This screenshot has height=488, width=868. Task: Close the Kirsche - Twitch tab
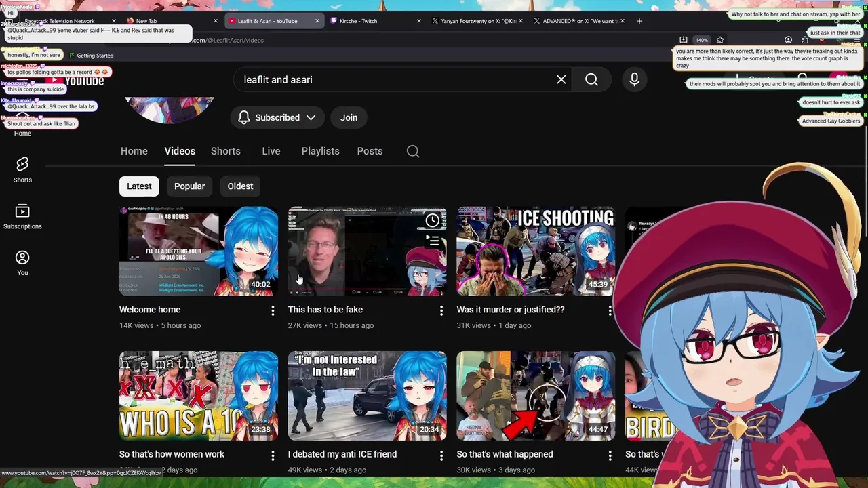420,21
